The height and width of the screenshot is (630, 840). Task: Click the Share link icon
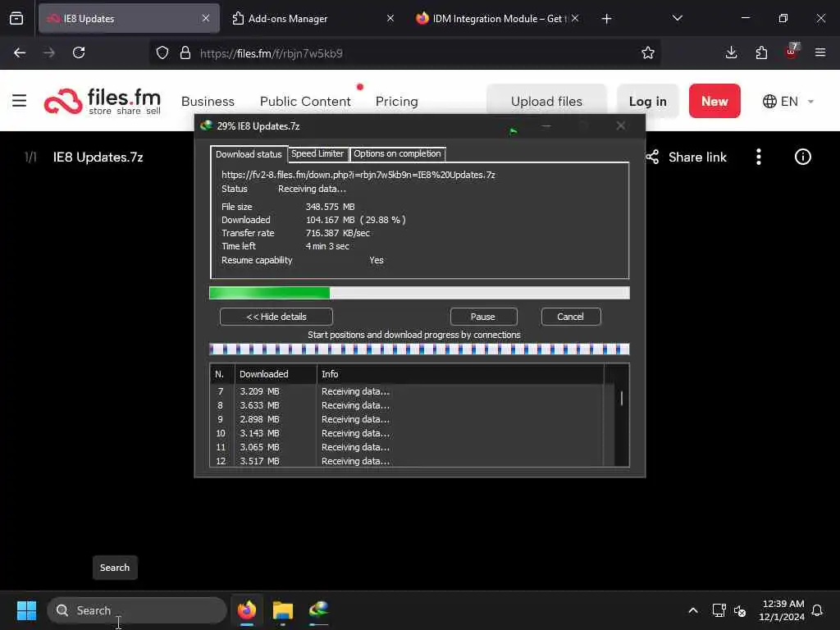pyautogui.click(x=652, y=157)
